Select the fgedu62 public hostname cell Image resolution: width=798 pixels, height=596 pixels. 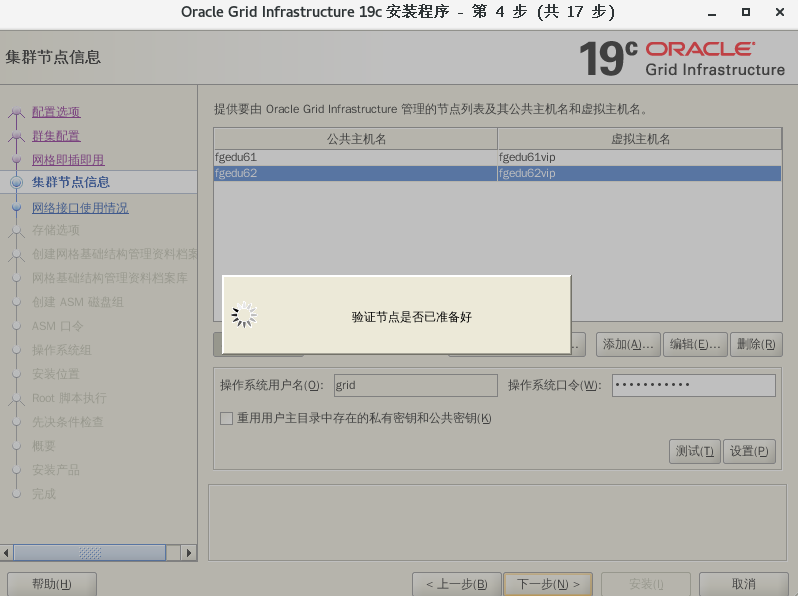tap(355, 173)
